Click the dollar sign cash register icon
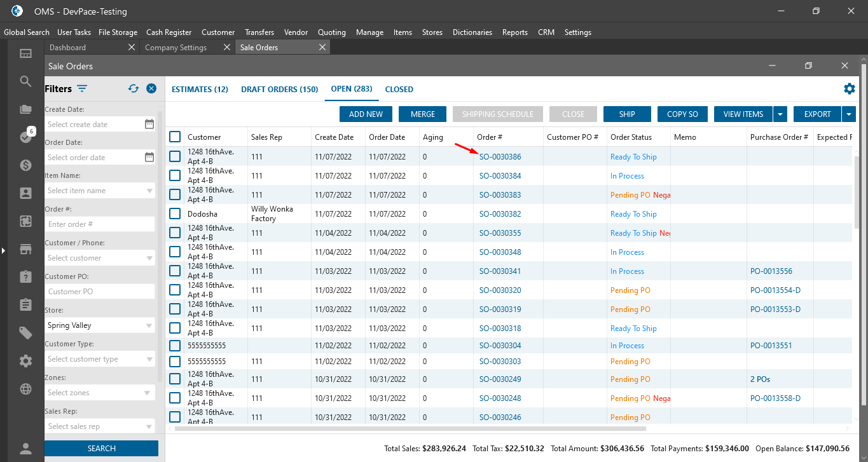The width and height of the screenshot is (868, 462). coord(25,165)
